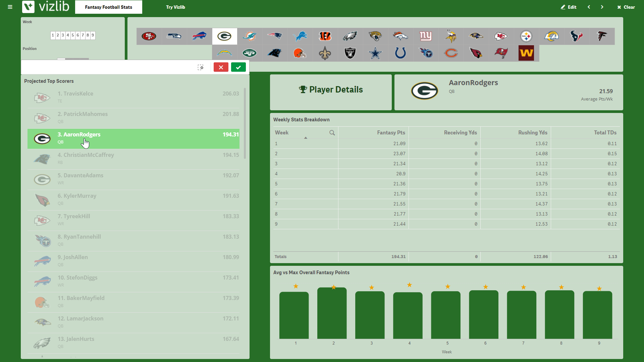This screenshot has width=644, height=362.
Task: Select the New Orleans Saints logo
Action: [325, 53]
